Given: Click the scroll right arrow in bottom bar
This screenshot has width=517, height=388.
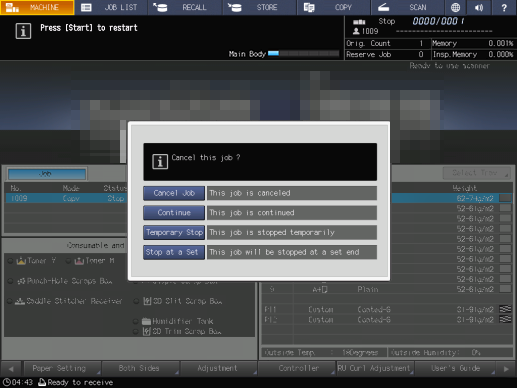Looking at the screenshot, I should [506, 369].
